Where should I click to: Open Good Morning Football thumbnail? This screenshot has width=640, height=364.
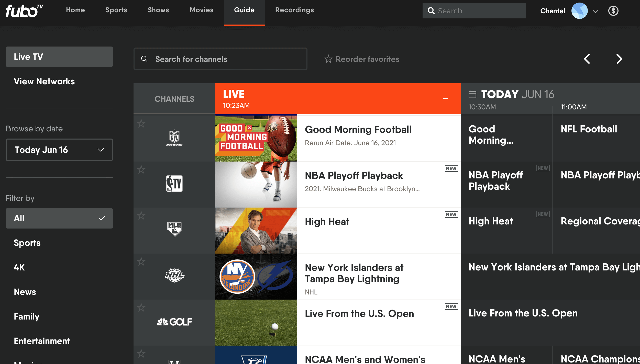point(256,138)
